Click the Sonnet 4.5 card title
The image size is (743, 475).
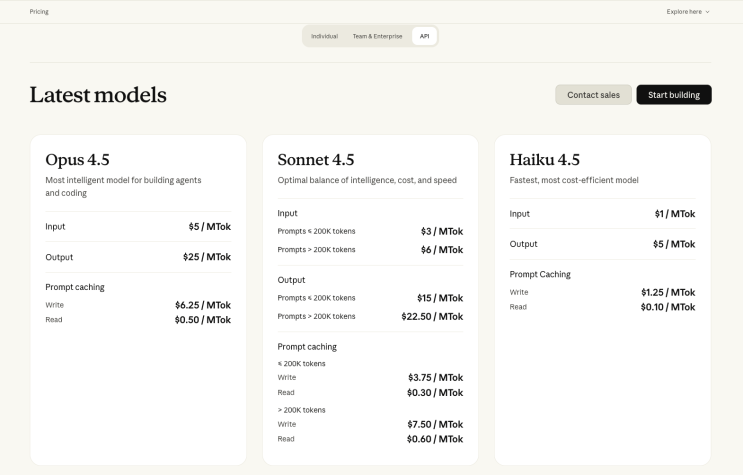316,160
